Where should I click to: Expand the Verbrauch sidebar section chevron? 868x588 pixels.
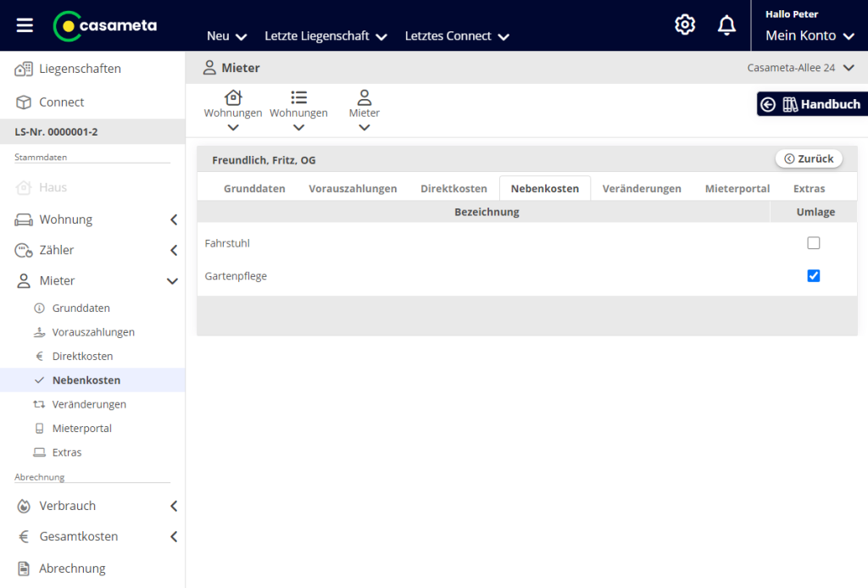coord(174,506)
